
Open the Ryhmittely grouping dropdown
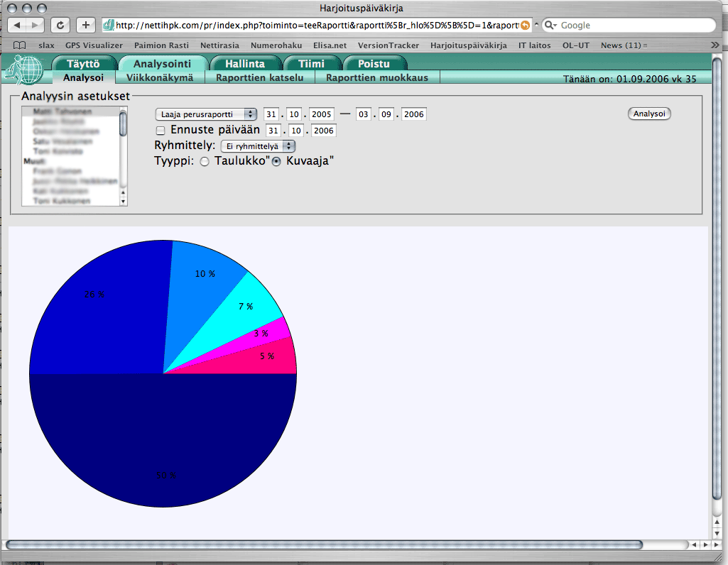[x=258, y=146]
